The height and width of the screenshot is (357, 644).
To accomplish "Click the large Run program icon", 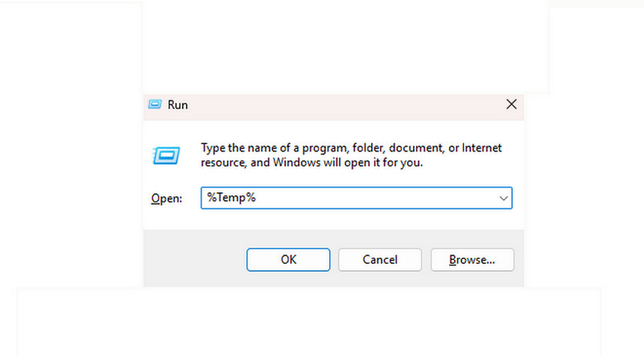I will tap(165, 155).
